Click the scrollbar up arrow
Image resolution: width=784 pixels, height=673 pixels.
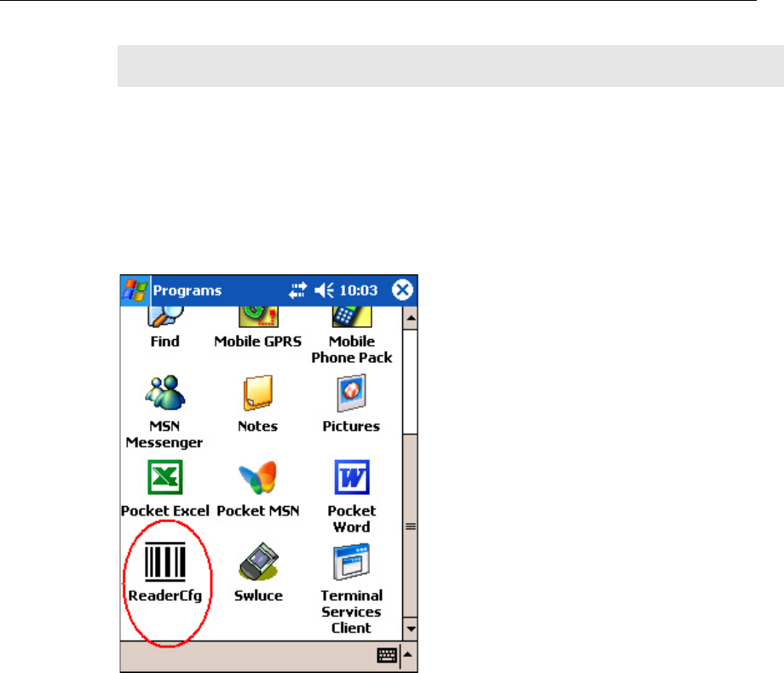pos(411,318)
